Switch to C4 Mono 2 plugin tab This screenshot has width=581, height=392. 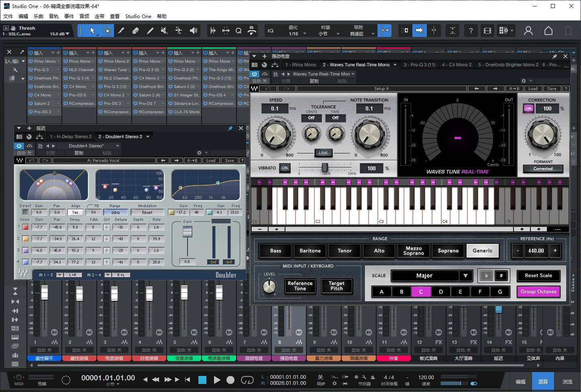pyautogui.click(x=457, y=65)
